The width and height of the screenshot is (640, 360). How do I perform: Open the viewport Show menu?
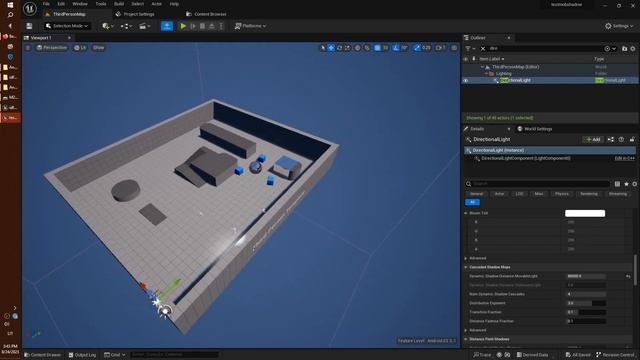coord(98,48)
